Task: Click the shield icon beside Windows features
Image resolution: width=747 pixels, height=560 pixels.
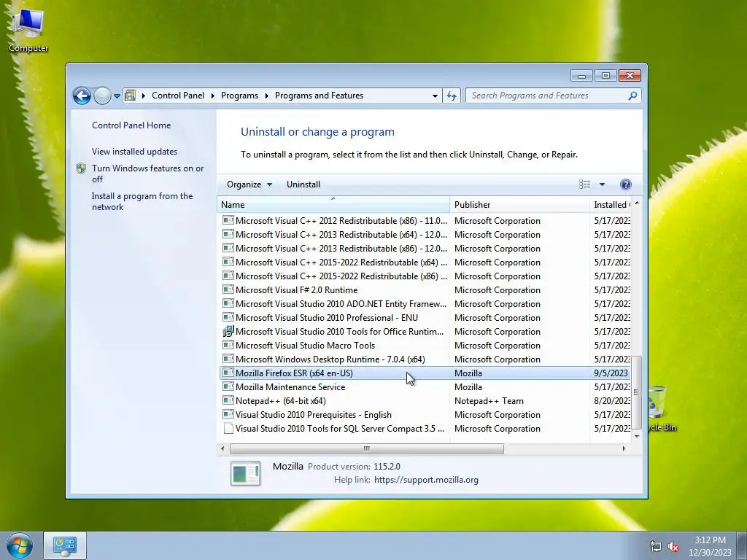Action: [81, 168]
